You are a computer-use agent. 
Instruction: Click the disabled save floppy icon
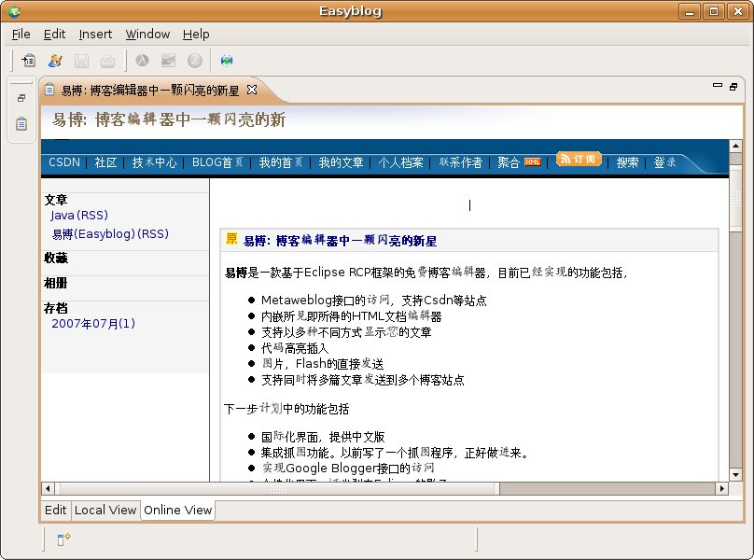(81, 61)
